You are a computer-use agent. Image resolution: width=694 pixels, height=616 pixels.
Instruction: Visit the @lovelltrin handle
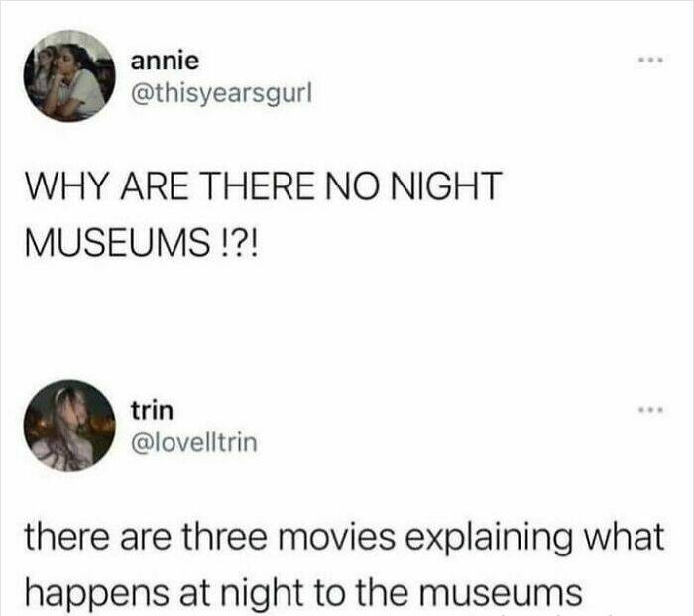coord(194,442)
